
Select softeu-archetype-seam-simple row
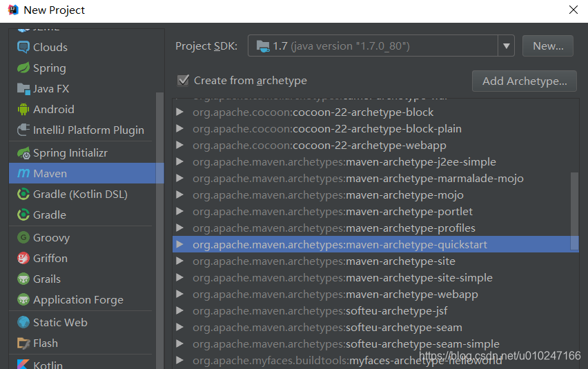coord(375,343)
